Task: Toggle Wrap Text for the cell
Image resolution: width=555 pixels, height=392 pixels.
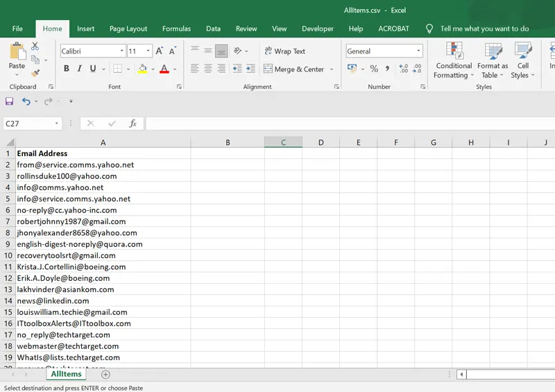Action: click(284, 51)
